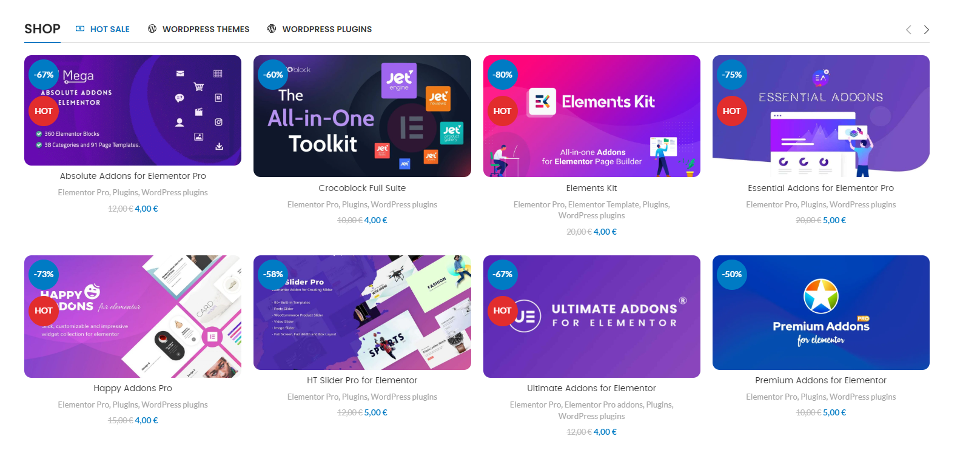Click the previous carousel arrow
The height and width of the screenshot is (470, 980).
tap(908, 30)
